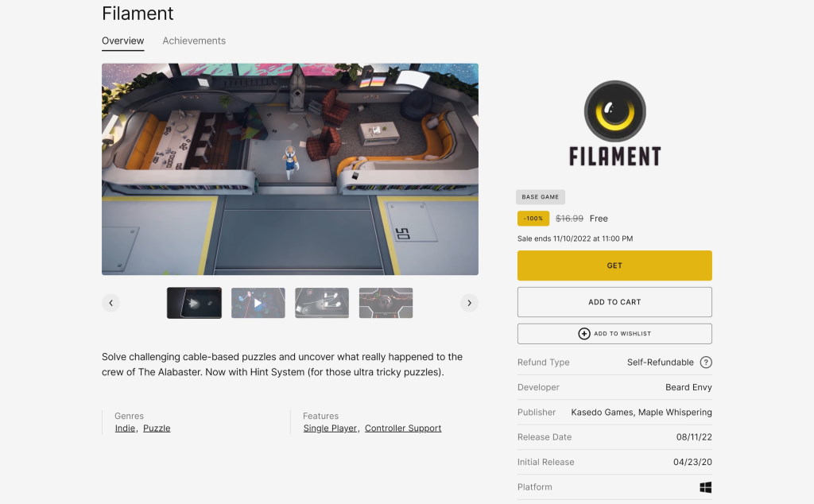Click the BASE GAME label badge
Viewport: 814px width, 504px height.
tap(541, 196)
